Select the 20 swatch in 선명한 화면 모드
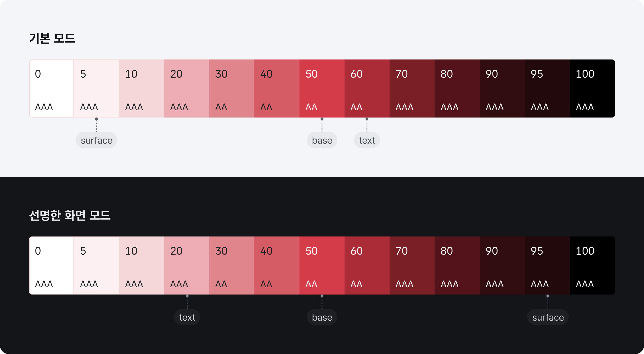Viewport: 644px width, 354px height. click(x=187, y=265)
